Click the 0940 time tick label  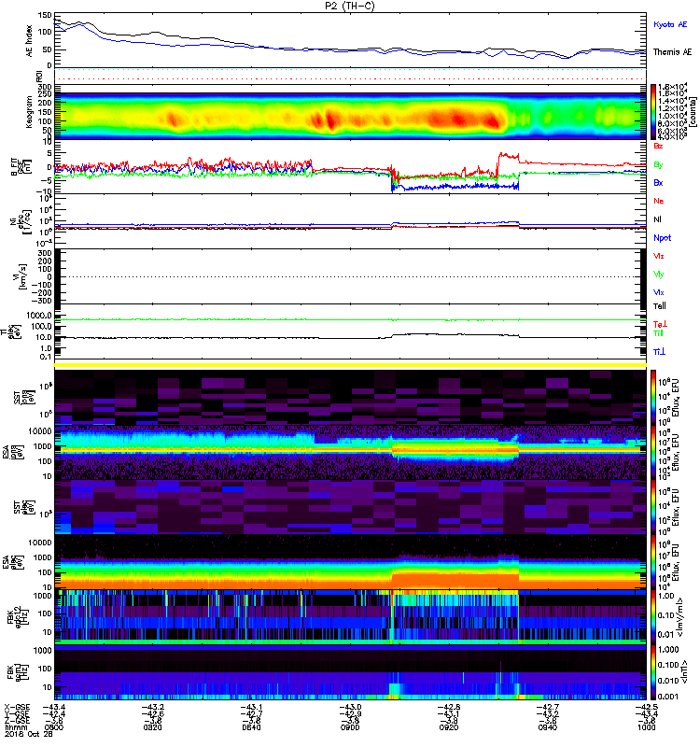[x=548, y=727]
